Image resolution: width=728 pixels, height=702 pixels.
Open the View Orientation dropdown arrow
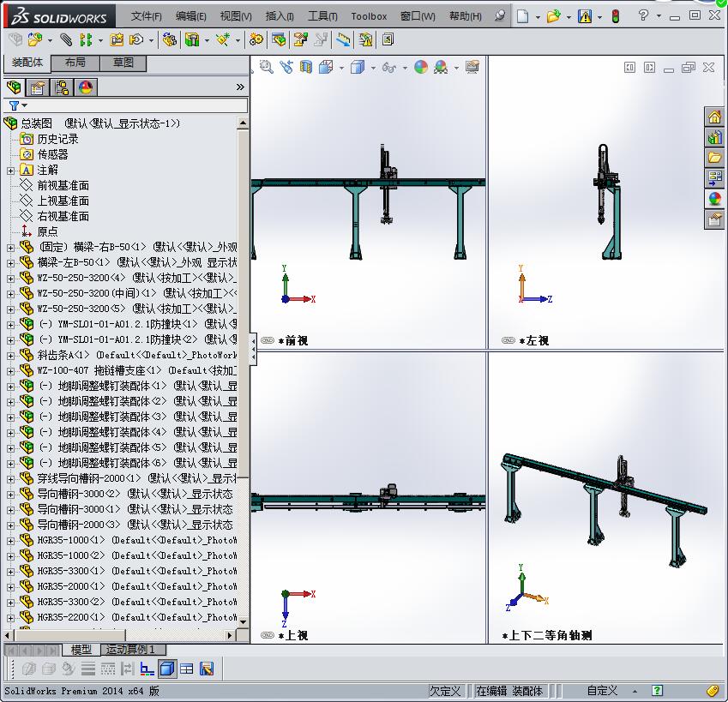point(341,68)
